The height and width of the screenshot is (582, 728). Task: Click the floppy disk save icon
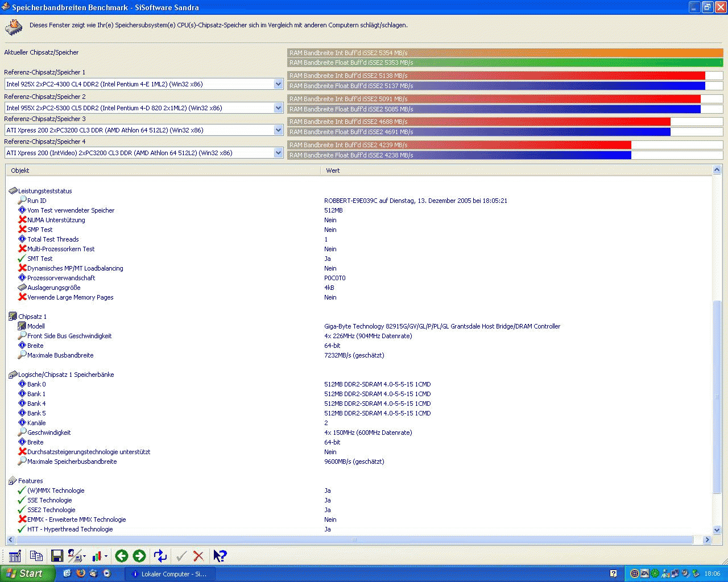(57, 556)
